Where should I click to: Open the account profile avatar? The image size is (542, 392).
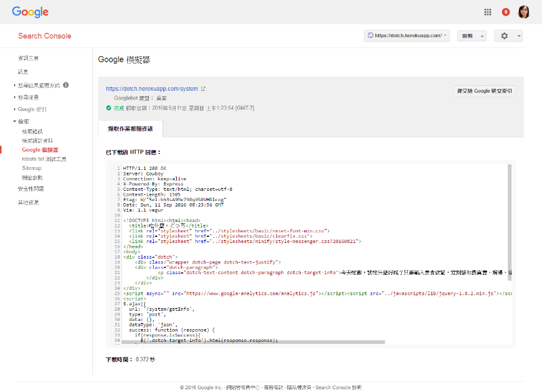(523, 12)
